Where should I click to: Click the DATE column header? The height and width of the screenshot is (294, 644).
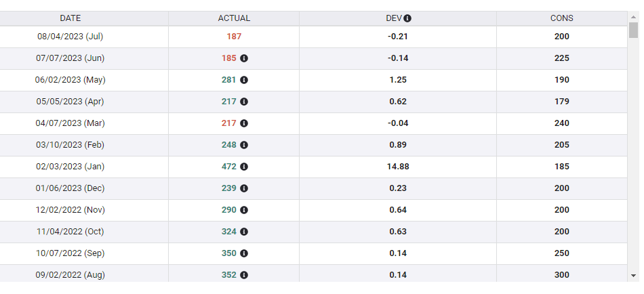[x=71, y=18]
